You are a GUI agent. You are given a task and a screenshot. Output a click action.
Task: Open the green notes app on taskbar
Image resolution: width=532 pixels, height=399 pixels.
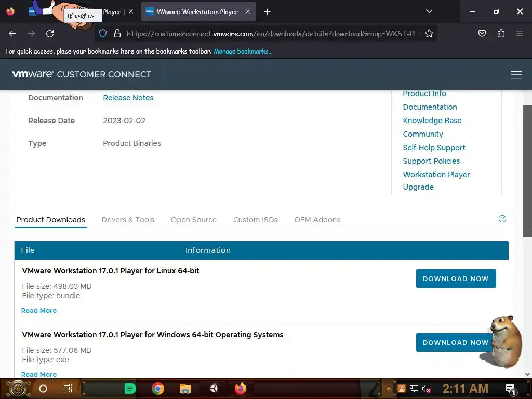pos(130,389)
